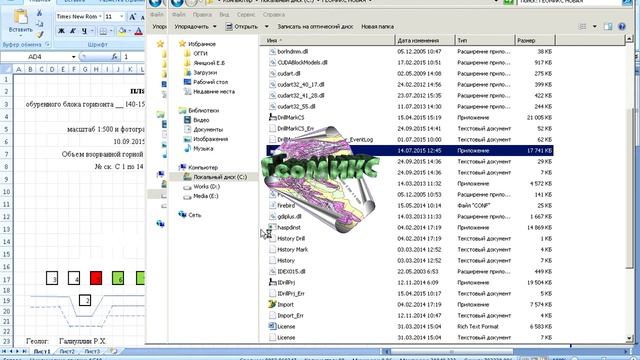Click the insert new sheet tab icon
The image size is (640, 360).
pos(113,351)
